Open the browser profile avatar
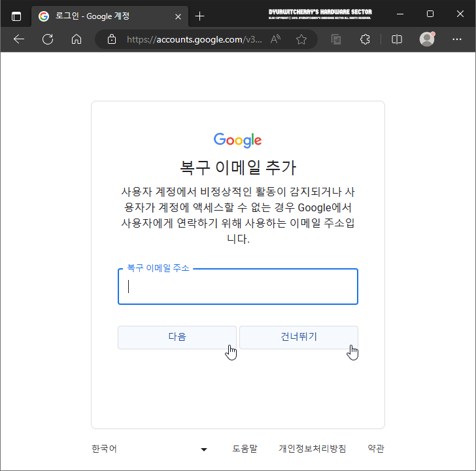476x471 pixels. point(427,39)
